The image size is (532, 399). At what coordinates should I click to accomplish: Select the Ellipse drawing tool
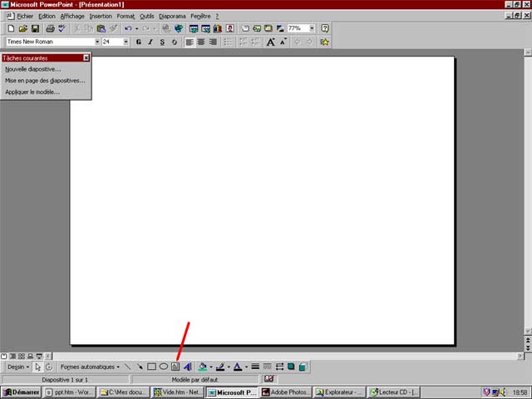click(164, 367)
